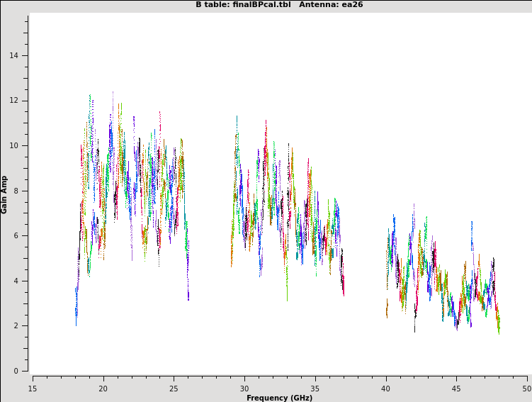Click the 45 tick label on frequency axis
532x402 pixels.
(x=456, y=388)
